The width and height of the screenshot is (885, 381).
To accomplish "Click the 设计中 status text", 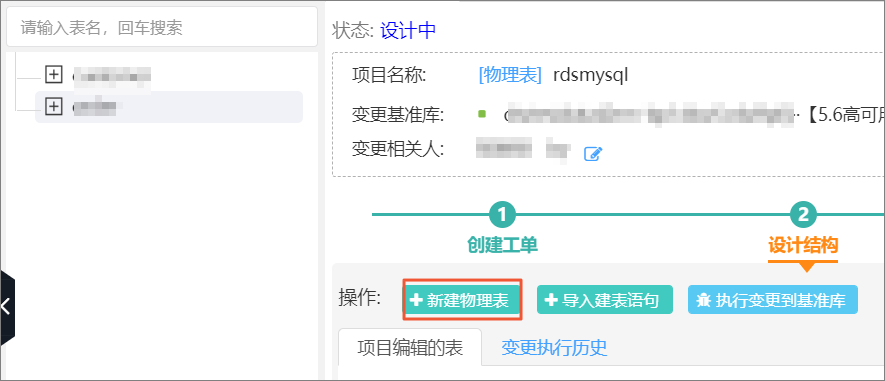I will coord(408,30).
